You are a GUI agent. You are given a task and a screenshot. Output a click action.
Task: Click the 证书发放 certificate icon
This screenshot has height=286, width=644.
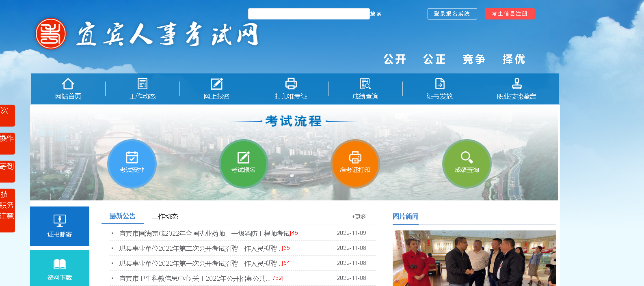click(x=440, y=84)
